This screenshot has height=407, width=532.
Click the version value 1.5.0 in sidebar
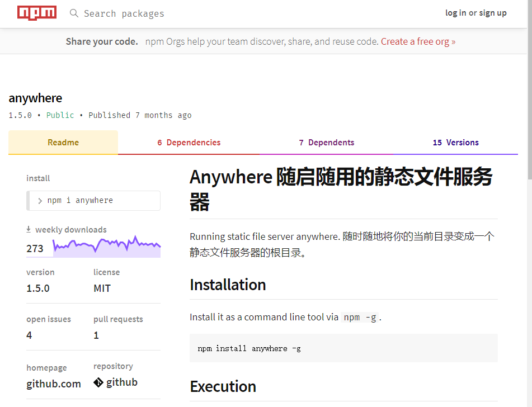point(38,288)
